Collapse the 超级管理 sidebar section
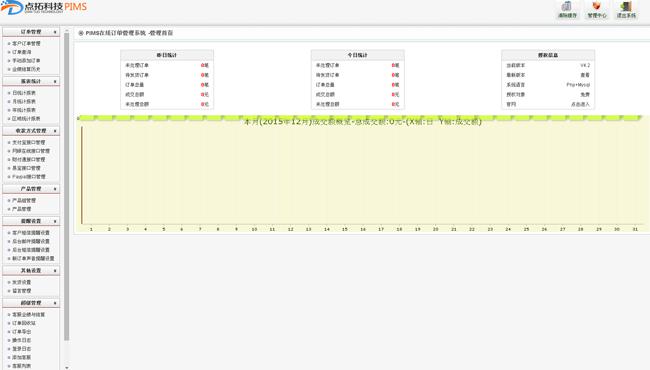The image size is (650, 370). pos(31,303)
